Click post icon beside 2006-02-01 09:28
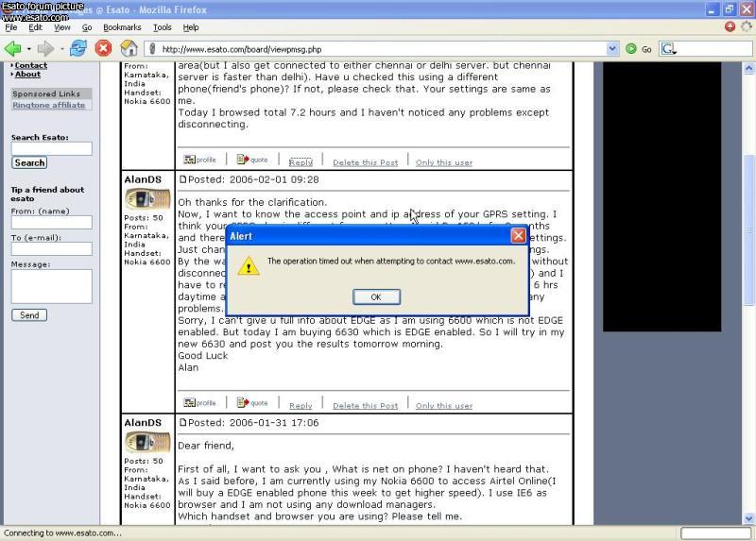The width and height of the screenshot is (756, 541). coord(182,179)
